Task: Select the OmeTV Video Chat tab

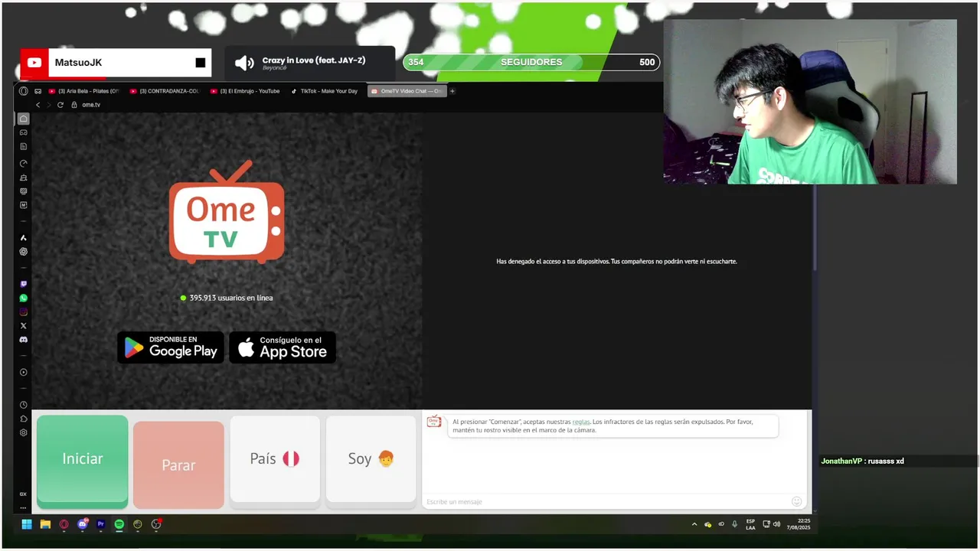Action: [407, 91]
